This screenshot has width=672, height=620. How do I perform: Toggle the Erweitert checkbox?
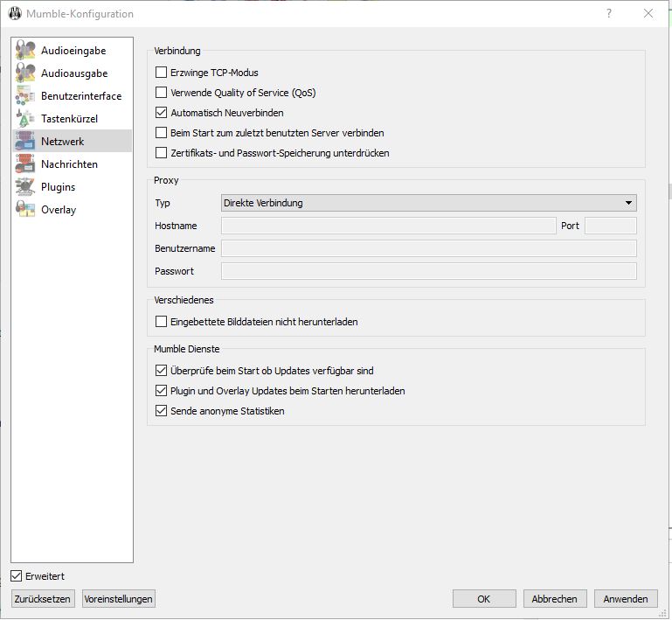click(17, 576)
